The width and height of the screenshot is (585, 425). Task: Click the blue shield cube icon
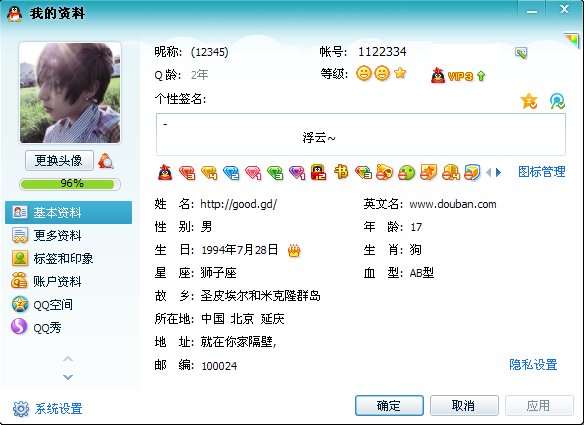click(x=472, y=172)
